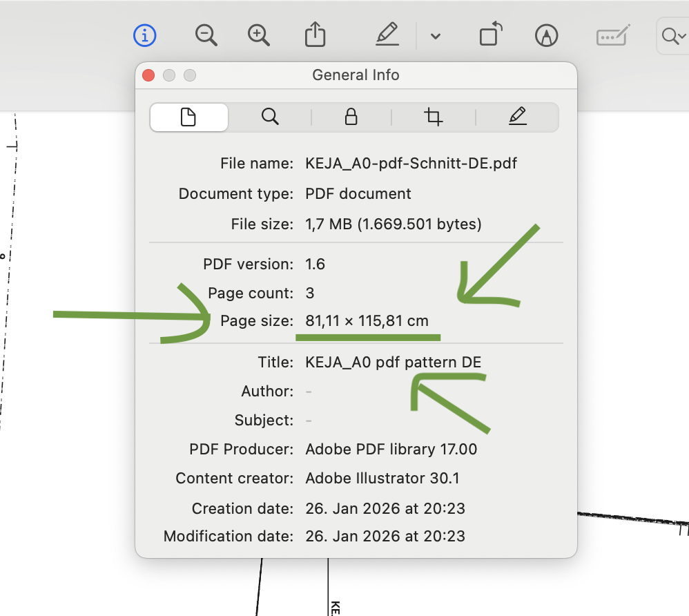Switch to the Crop inspector tab
The image size is (689, 616).
point(434,117)
